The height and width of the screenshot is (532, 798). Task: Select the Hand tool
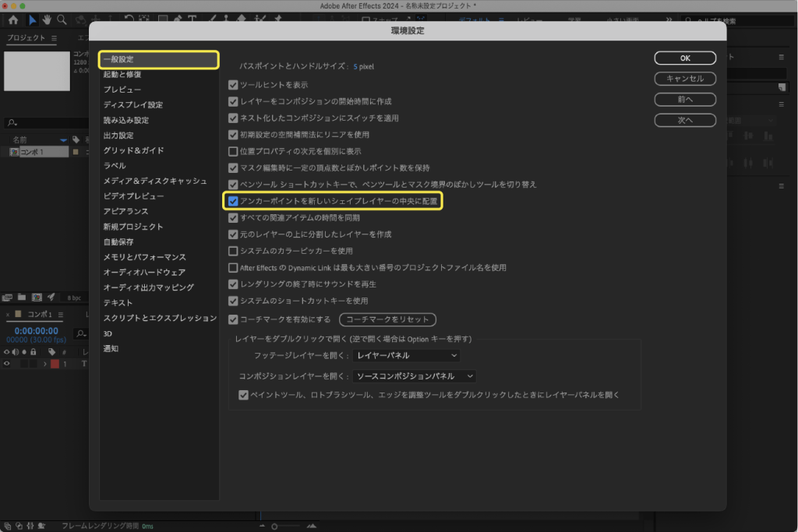pos(47,19)
